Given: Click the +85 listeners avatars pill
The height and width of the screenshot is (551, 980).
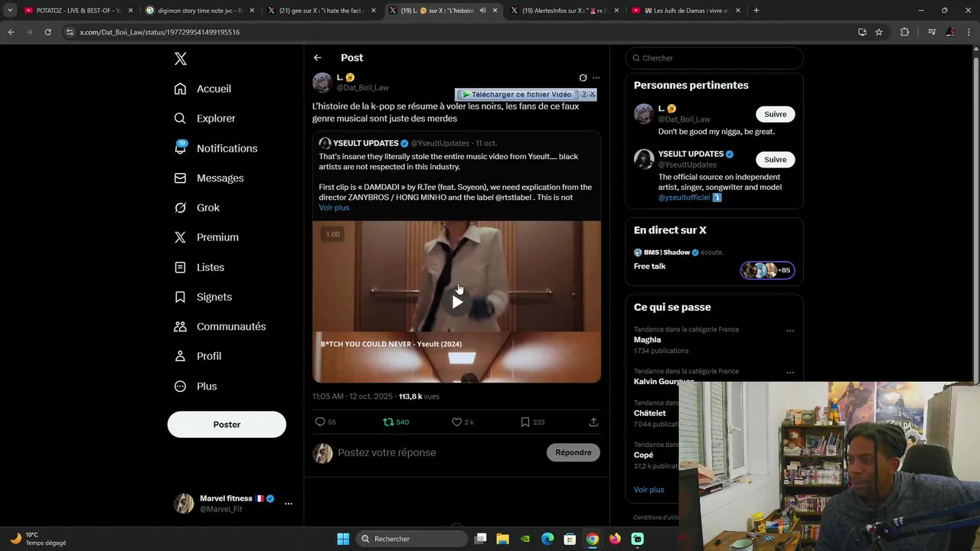Looking at the screenshot, I should click(767, 270).
